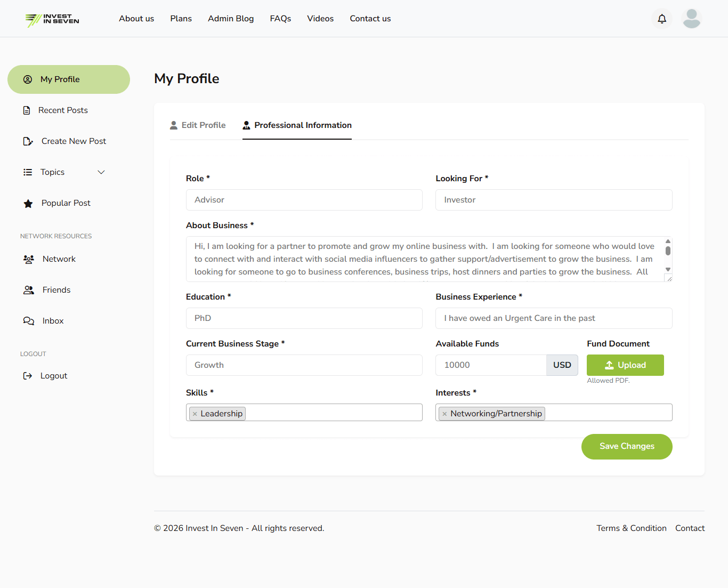Click the Available Funds input field
The width and height of the screenshot is (728, 588).
click(490, 365)
